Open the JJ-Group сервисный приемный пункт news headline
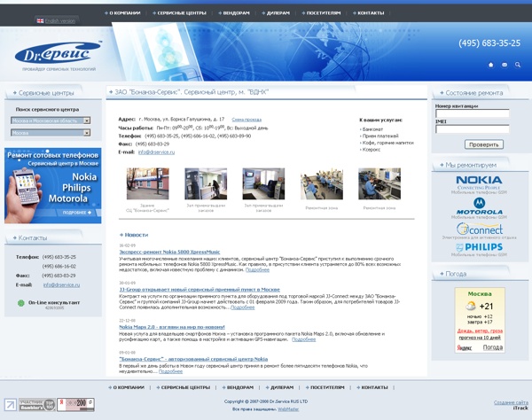 coord(199,290)
